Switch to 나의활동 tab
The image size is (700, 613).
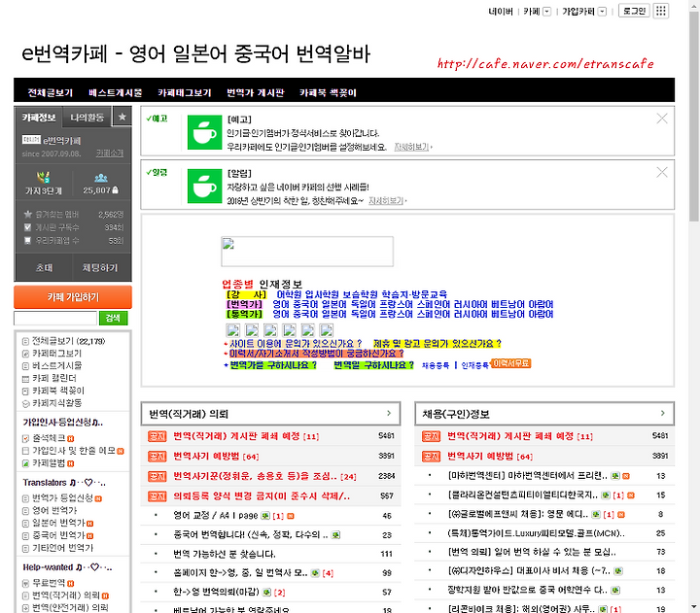click(87, 118)
